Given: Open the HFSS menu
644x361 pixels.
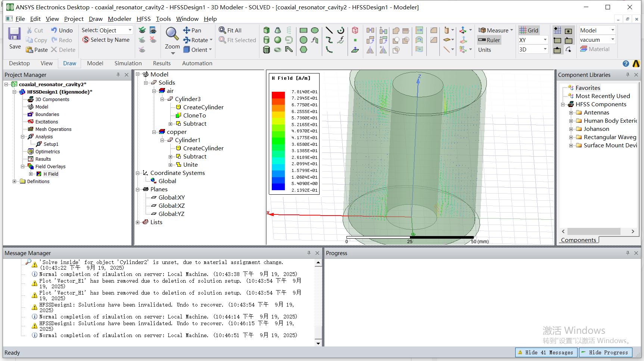Looking at the screenshot, I should pyautogui.click(x=143, y=19).
